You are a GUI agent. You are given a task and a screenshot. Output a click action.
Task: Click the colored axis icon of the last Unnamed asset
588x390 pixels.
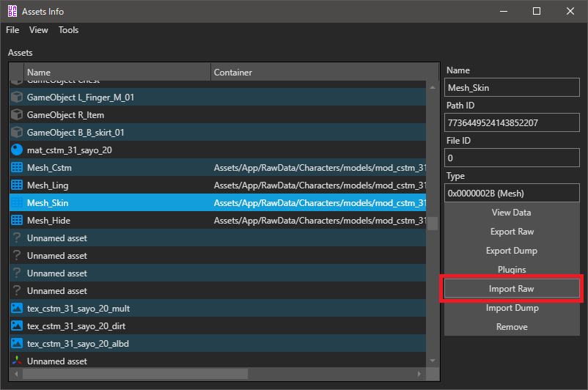click(17, 361)
